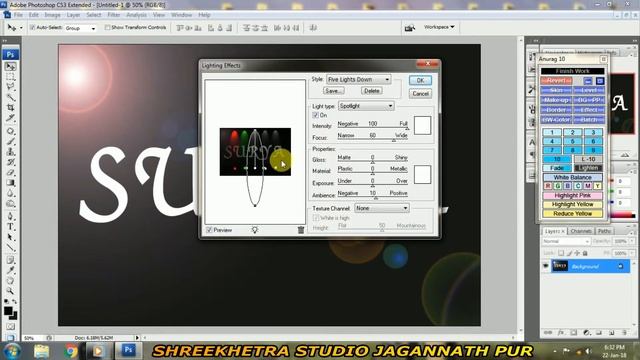Click the Delete style button
The width and height of the screenshot is (640, 360).
[x=371, y=91]
